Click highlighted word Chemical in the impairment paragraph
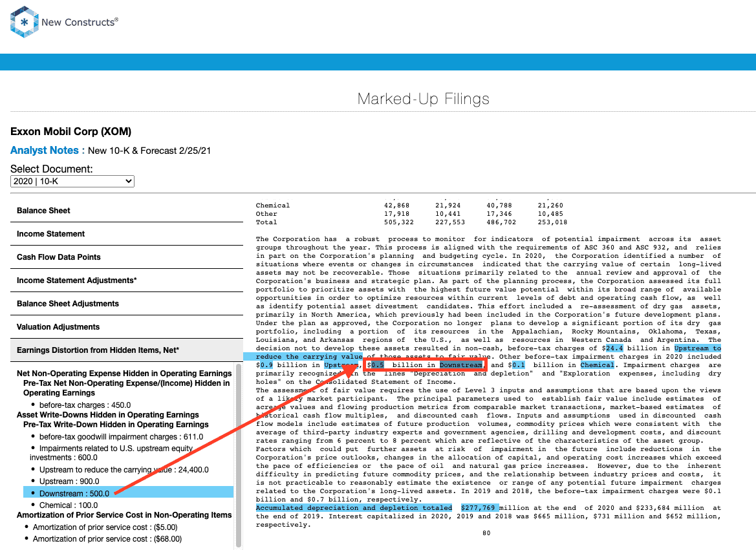756x550 pixels. 597,365
